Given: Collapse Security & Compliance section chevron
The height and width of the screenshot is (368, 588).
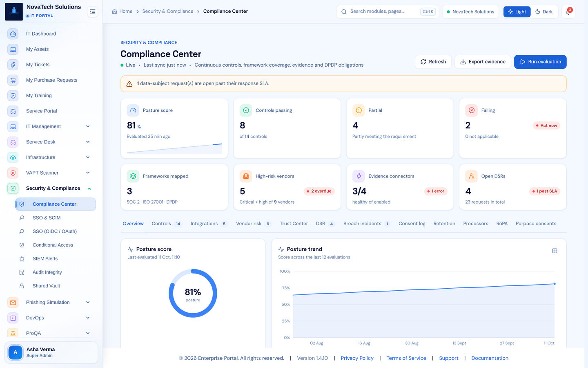Looking at the screenshot, I should coord(89,188).
